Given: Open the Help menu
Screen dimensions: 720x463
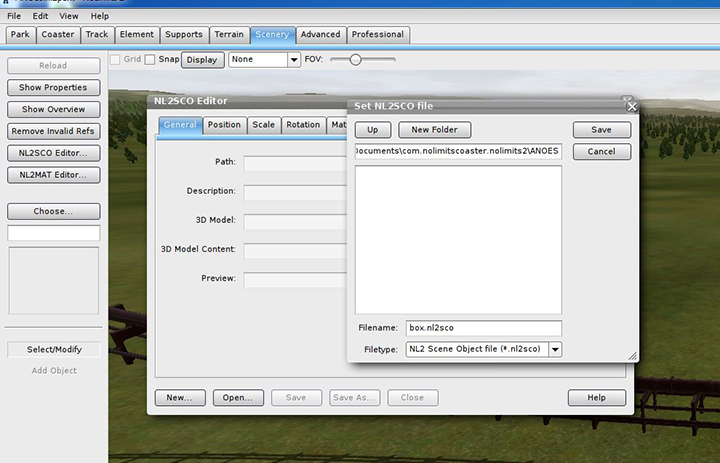Looking at the screenshot, I should tap(100, 16).
